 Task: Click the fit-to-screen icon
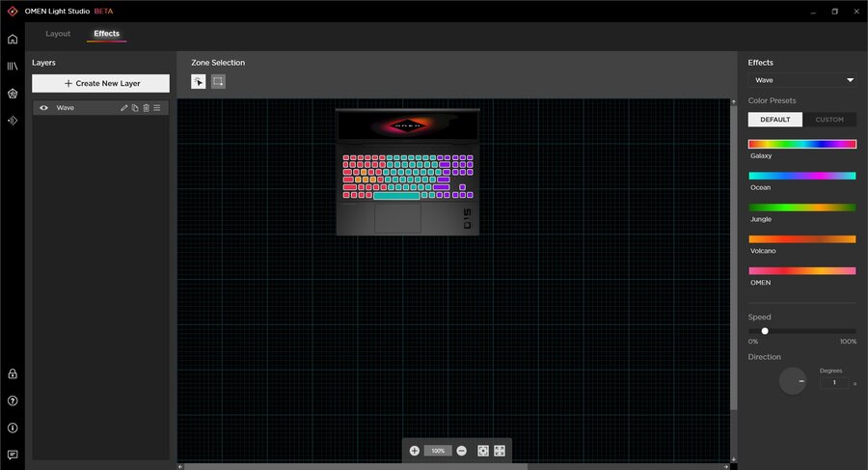pos(483,451)
